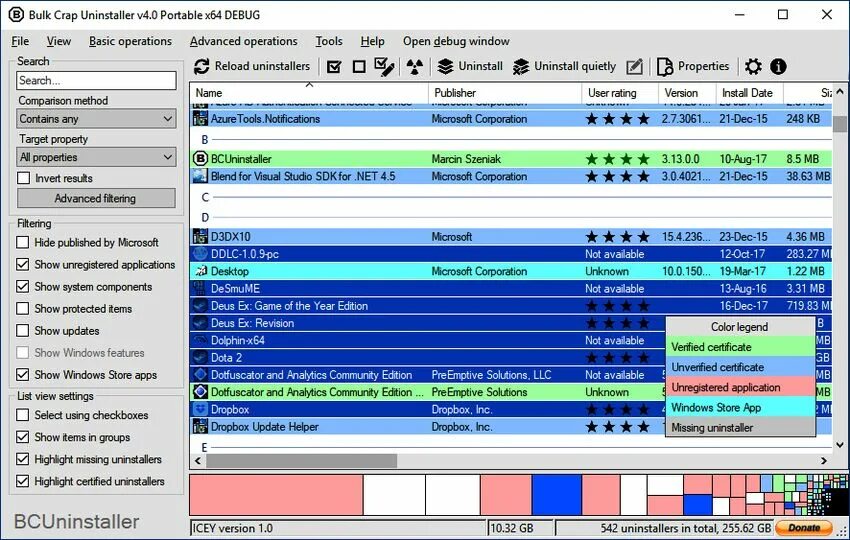Select the DeSmuME list row
The height and width of the screenshot is (540, 850).
coord(511,288)
